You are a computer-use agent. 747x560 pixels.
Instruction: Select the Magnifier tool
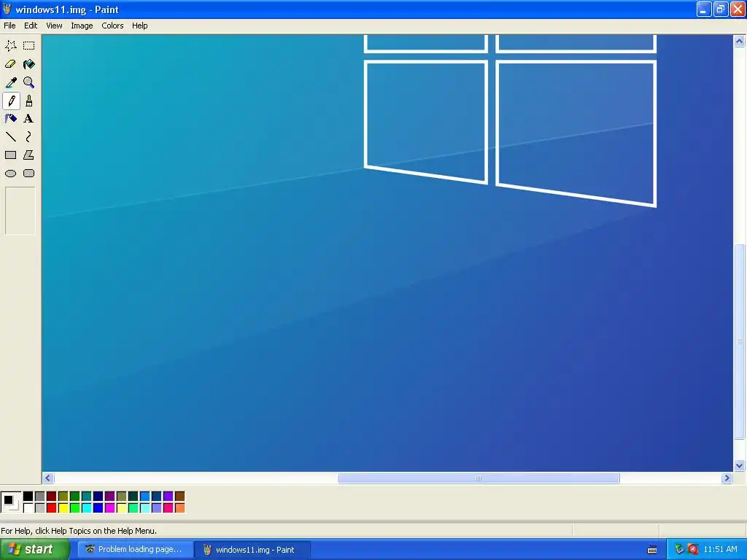(x=28, y=82)
